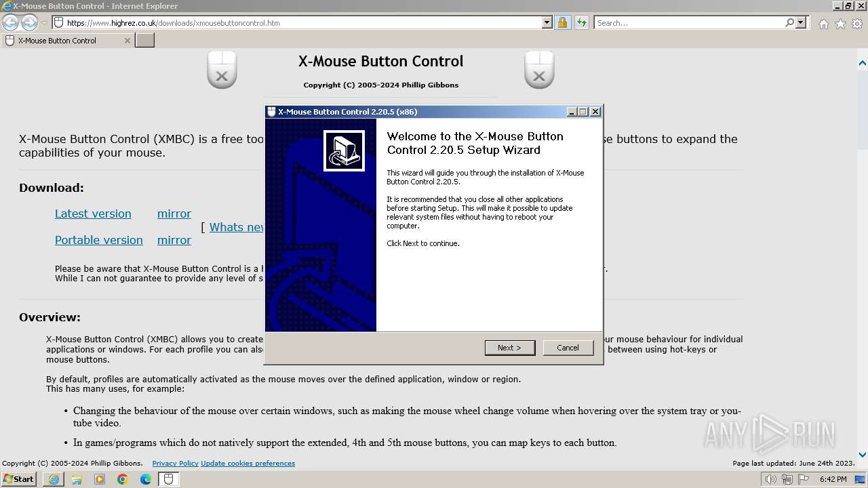Click the page scrollbar down arrow
This screenshot has width=868, height=488.
[863, 455]
